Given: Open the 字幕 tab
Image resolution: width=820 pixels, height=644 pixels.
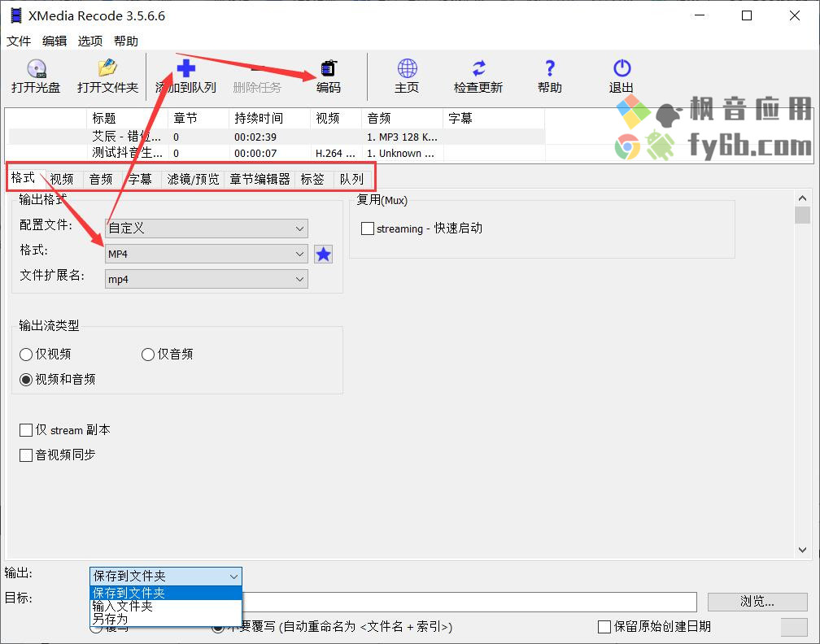Looking at the screenshot, I should tap(140, 179).
